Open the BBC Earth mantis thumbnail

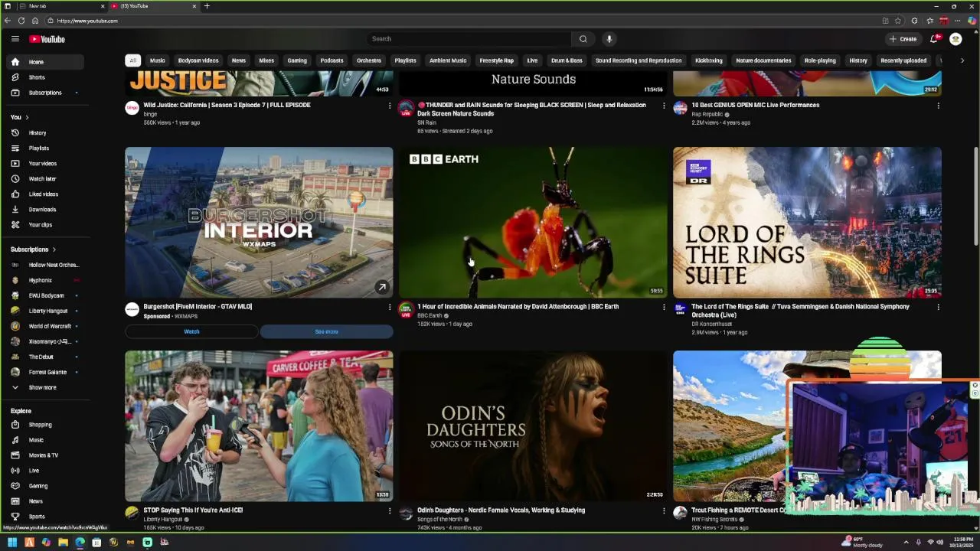pyautogui.click(x=533, y=222)
